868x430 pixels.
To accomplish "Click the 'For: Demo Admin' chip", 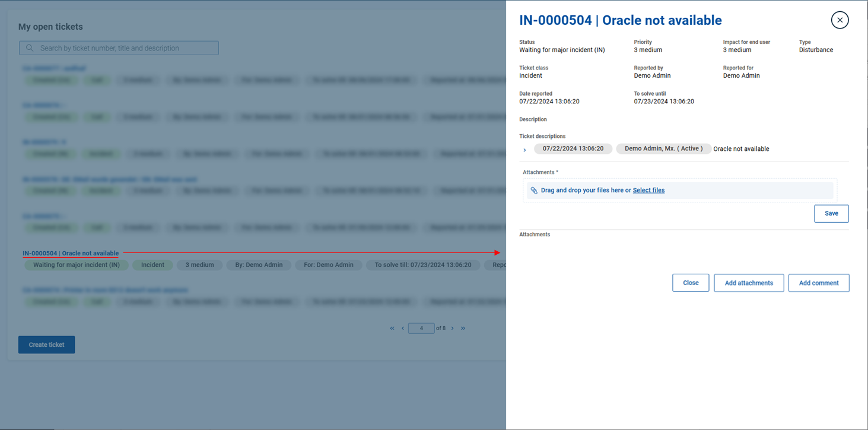I will (x=329, y=265).
